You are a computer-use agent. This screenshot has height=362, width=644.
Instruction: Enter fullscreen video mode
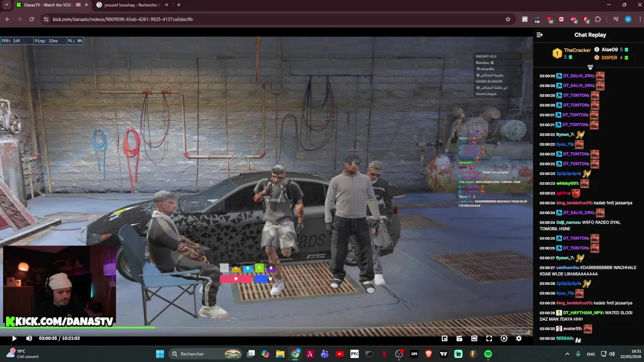[x=489, y=338]
